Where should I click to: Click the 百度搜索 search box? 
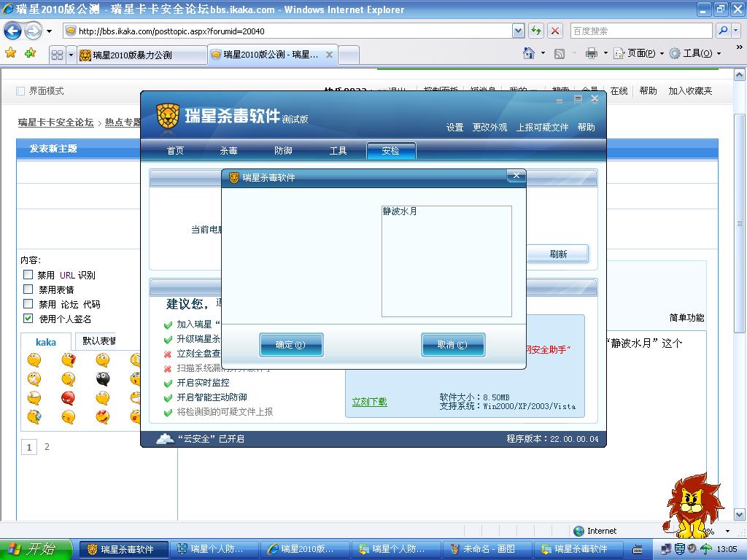tap(641, 31)
